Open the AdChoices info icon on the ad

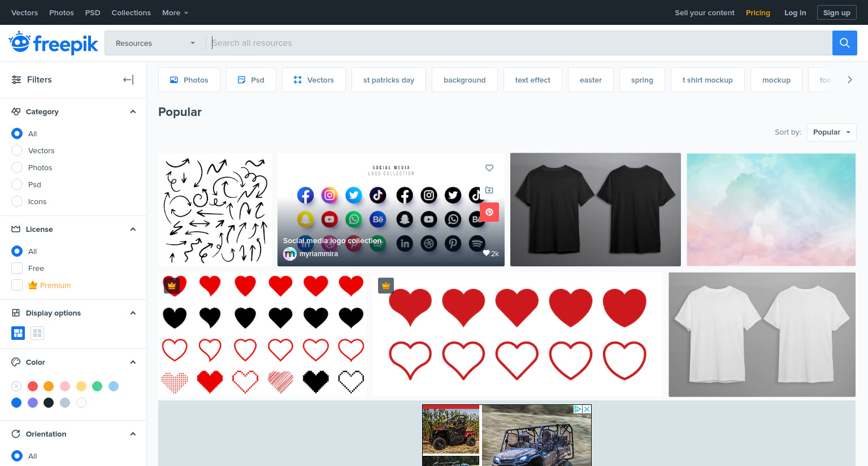pyautogui.click(x=578, y=409)
